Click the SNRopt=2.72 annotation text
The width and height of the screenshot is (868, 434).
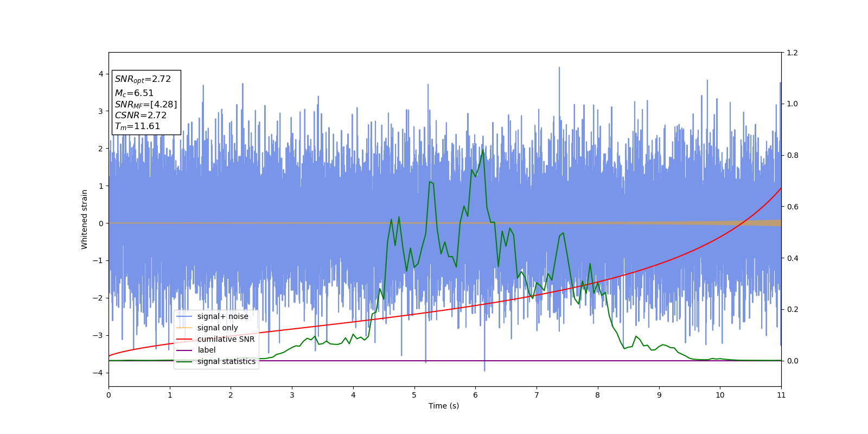[143, 79]
